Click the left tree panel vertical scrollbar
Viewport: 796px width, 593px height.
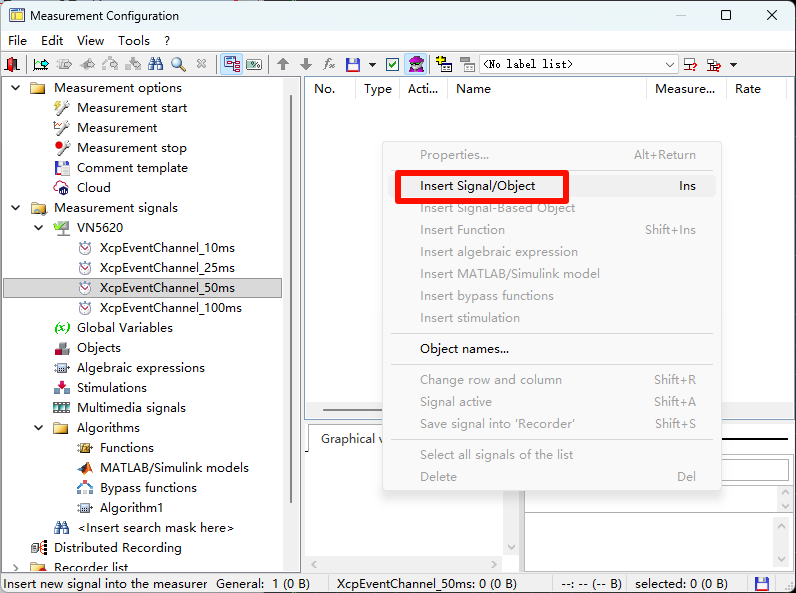coord(292,300)
